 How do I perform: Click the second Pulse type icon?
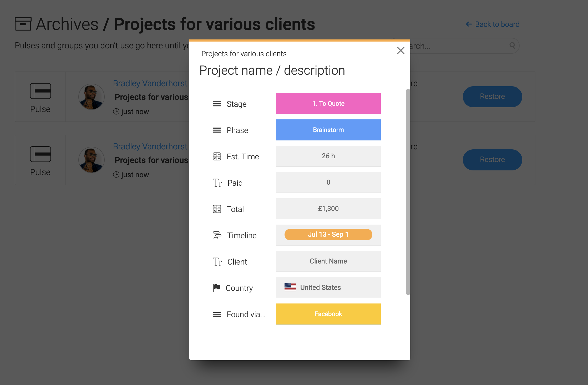point(40,154)
